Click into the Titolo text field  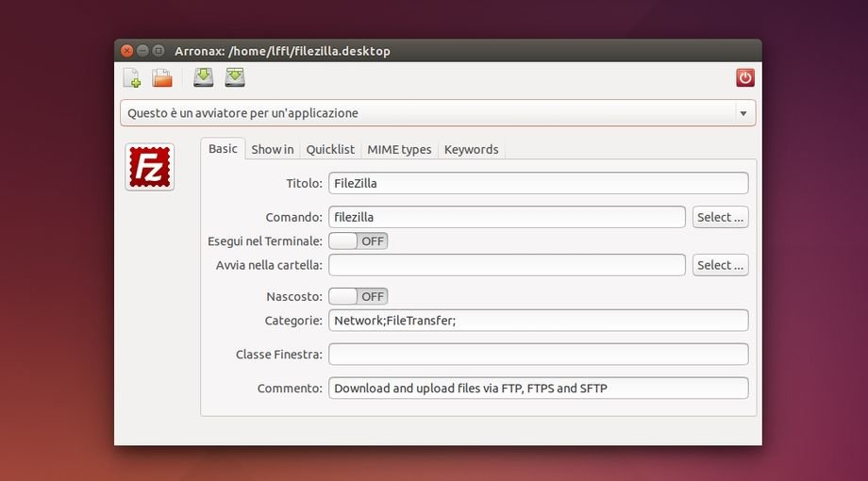538,183
